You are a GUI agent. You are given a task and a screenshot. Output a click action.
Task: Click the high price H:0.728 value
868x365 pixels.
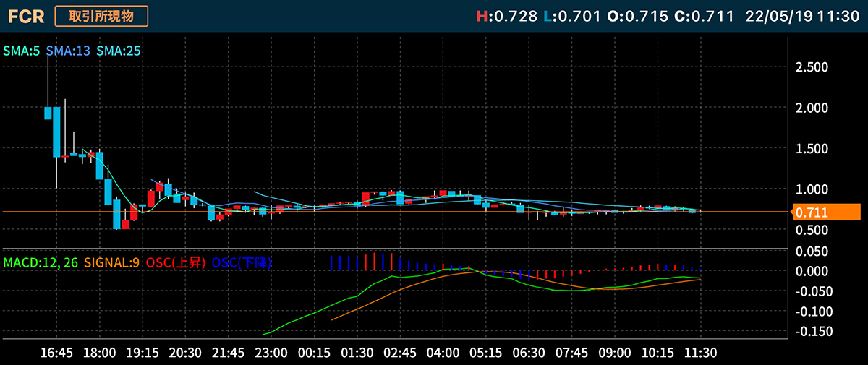(506, 16)
